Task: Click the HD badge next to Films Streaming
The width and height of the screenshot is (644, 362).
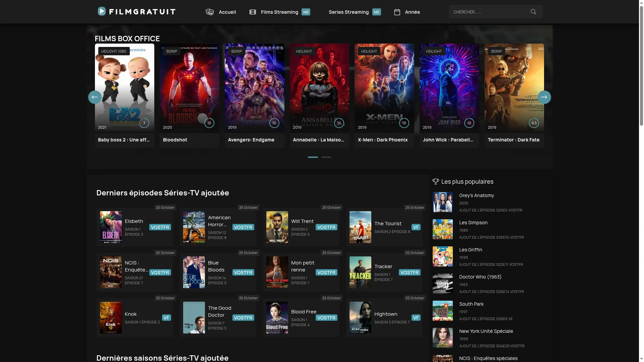Action: [x=306, y=12]
